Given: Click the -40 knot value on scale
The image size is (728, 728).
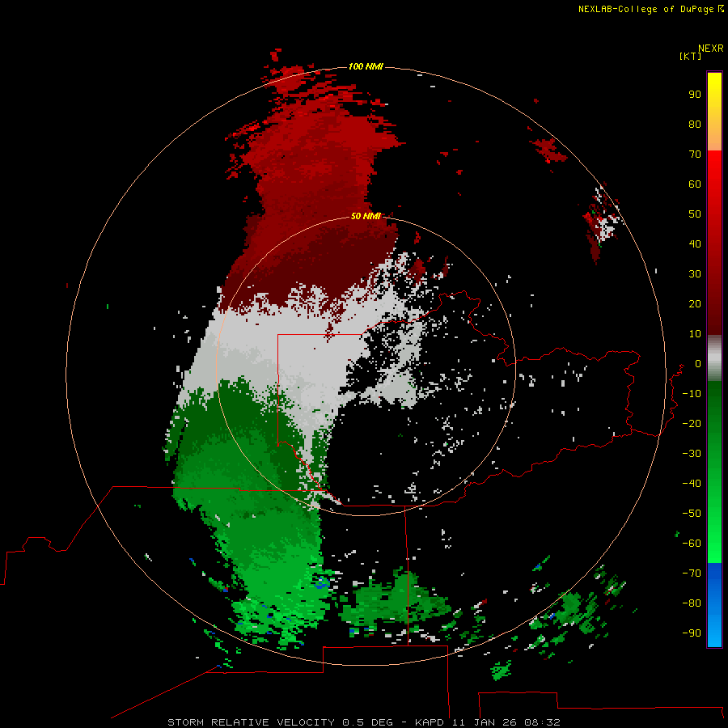Looking at the screenshot, I should pos(692,484).
